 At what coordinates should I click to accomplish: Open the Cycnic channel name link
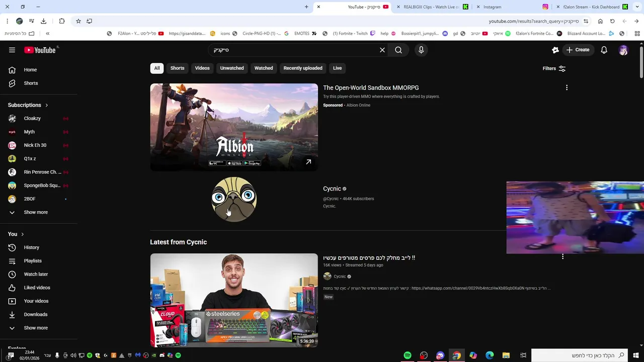pos(332,189)
